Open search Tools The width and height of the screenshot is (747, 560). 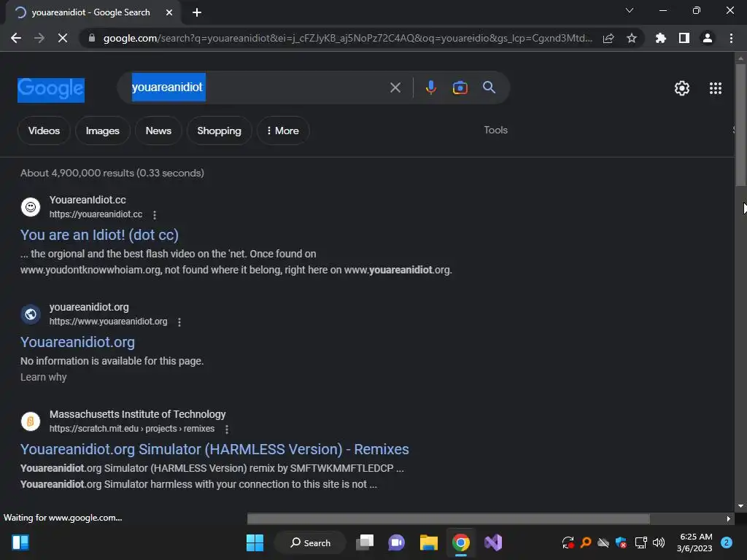pyautogui.click(x=495, y=130)
